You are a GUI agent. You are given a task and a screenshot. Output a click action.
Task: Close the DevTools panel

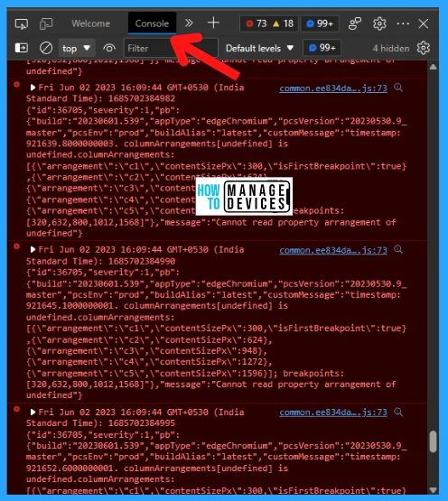424,23
